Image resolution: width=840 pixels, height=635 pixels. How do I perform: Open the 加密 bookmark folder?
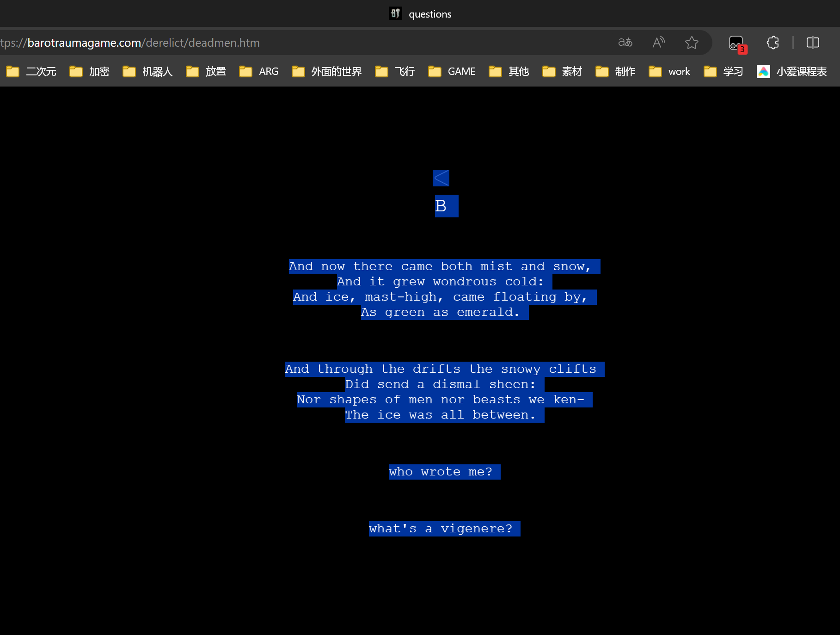point(89,71)
